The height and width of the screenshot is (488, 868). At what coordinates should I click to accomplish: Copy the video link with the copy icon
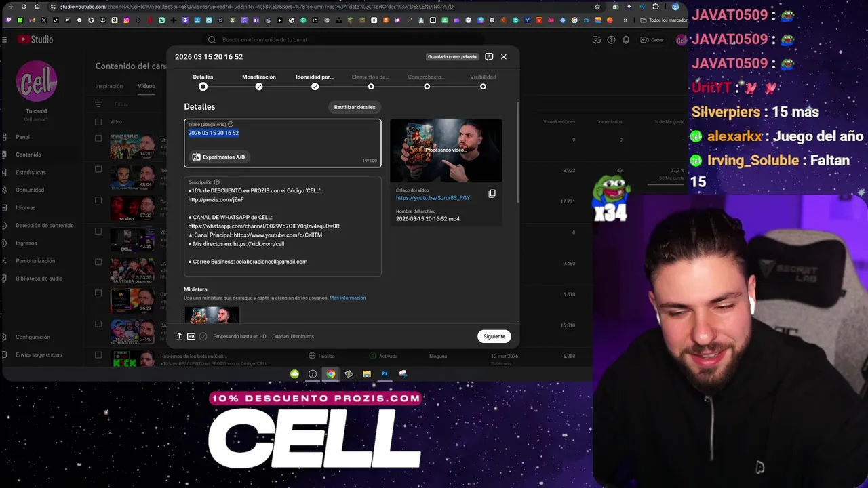(x=492, y=194)
